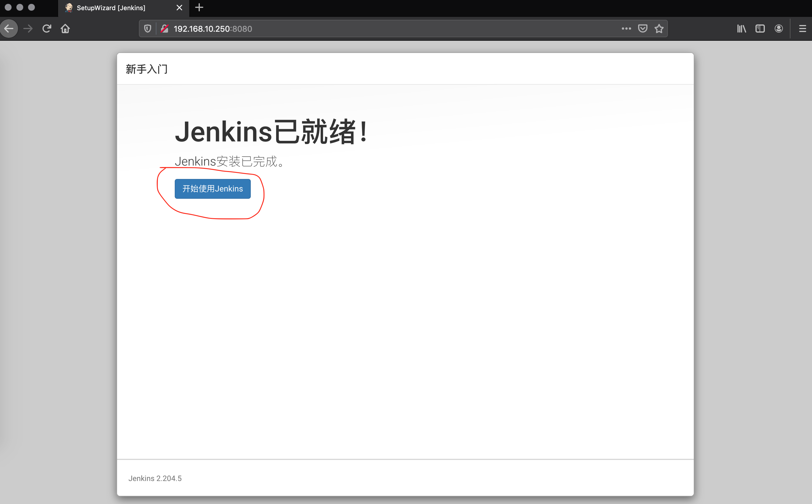Click the 新手入门 header text
The width and height of the screenshot is (812, 504).
pyautogui.click(x=147, y=69)
